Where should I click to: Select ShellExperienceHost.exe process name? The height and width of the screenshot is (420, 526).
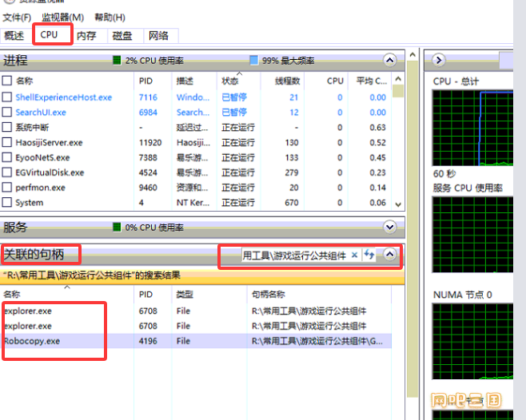[64, 97]
